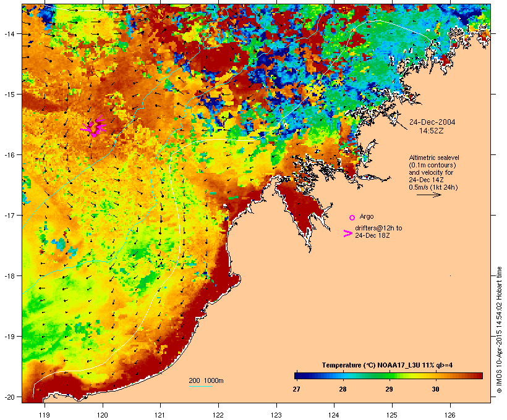This screenshot has height=420, width=507.
Task: Click the drifters@12h legend text
Action: pos(378,232)
